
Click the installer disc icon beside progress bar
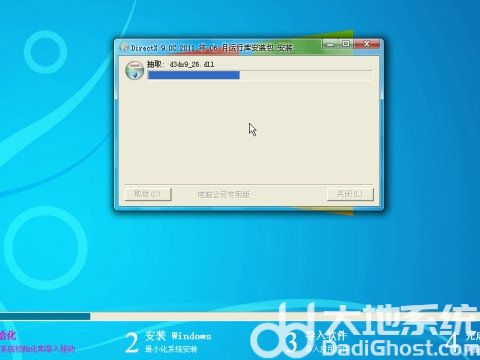click(x=134, y=71)
